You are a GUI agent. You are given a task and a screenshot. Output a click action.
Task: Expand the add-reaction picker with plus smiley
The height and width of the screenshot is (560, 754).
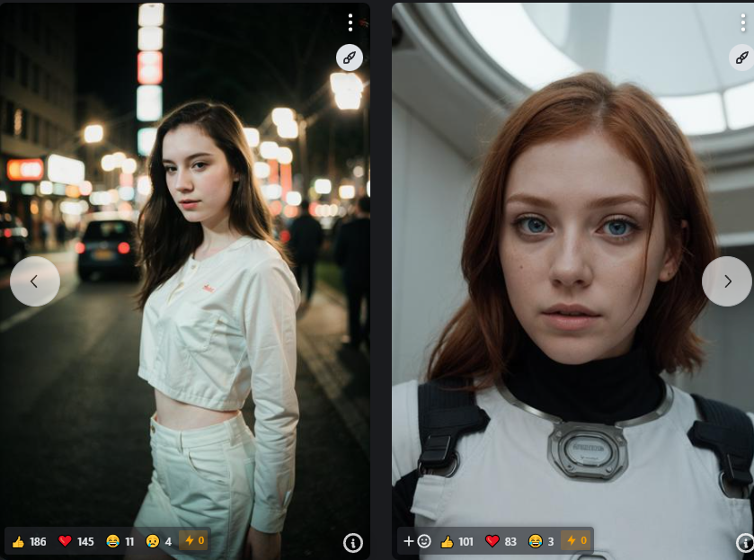click(417, 541)
